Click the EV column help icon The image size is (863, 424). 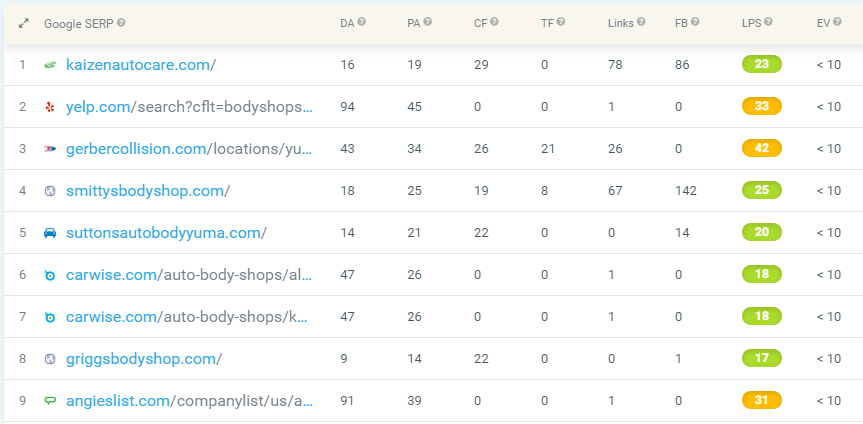tap(837, 22)
